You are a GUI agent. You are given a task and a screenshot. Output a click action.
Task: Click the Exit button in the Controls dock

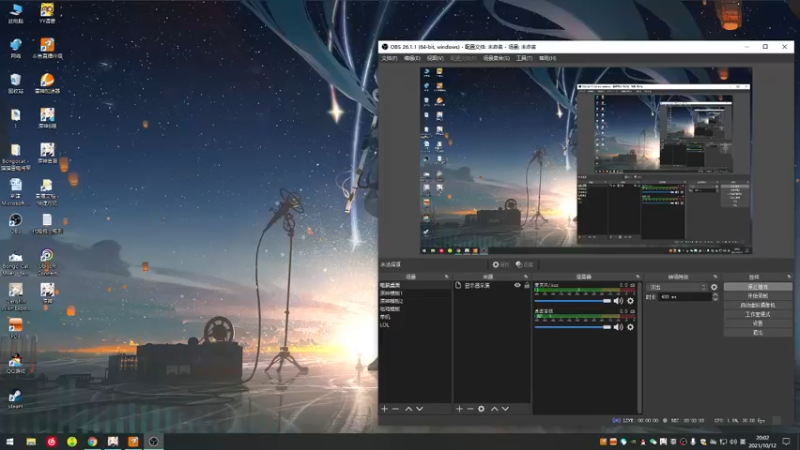(758, 333)
